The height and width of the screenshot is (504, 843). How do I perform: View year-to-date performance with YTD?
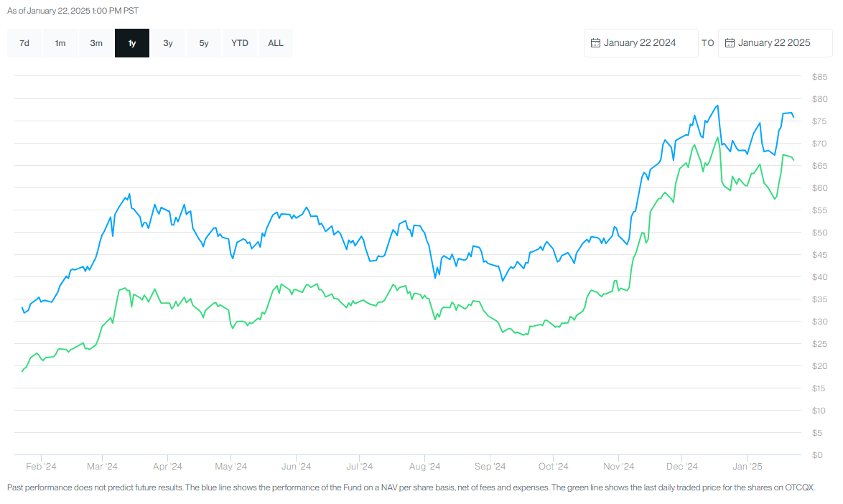point(239,42)
